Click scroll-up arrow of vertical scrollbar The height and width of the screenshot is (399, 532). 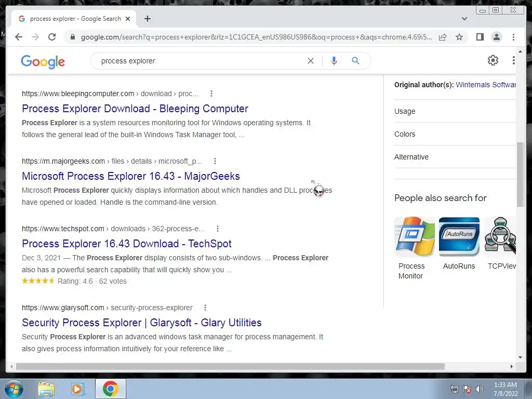(x=520, y=51)
